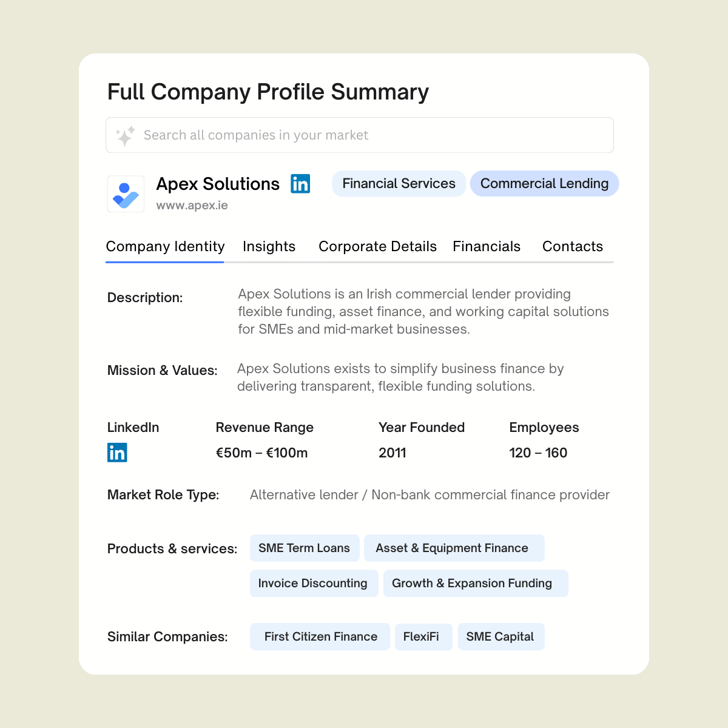Viewport: 728px width, 728px height.
Task: Select the Commercial Lending tag
Action: (544, 184)
